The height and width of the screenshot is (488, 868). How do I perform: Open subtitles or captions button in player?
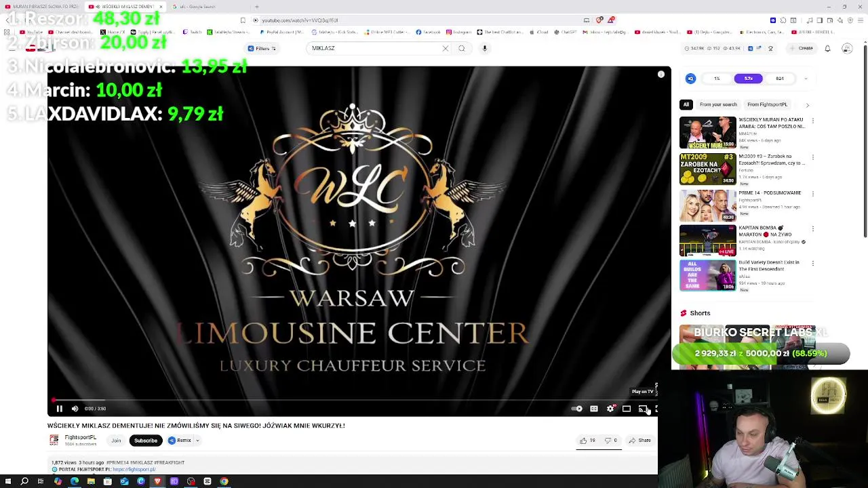click(594, 409)
